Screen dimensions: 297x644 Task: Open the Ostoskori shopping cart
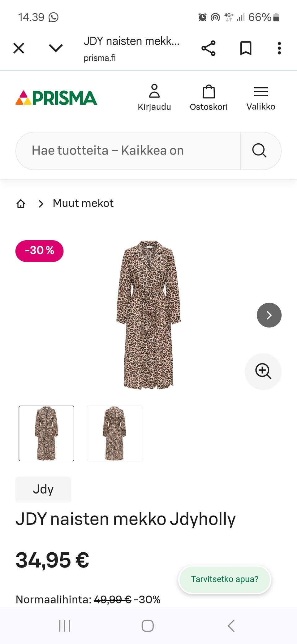pos(209,98)
